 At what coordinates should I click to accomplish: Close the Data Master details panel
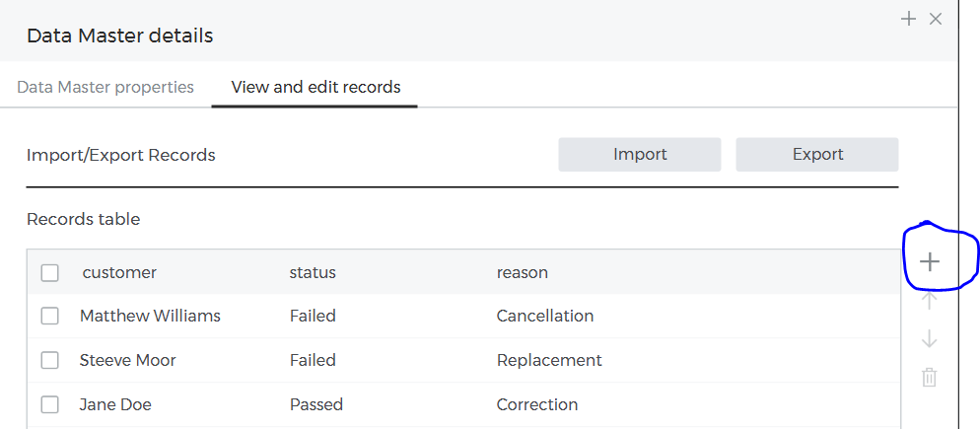(936, 19)
